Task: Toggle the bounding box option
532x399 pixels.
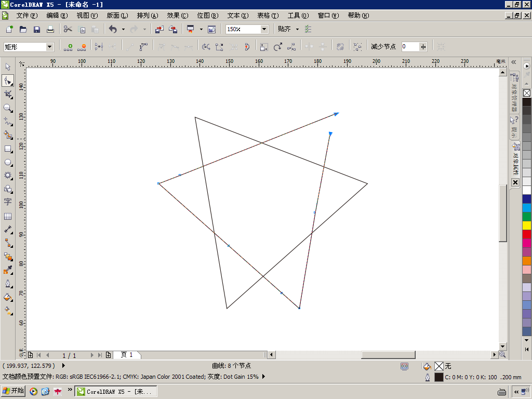Action: 441,47
